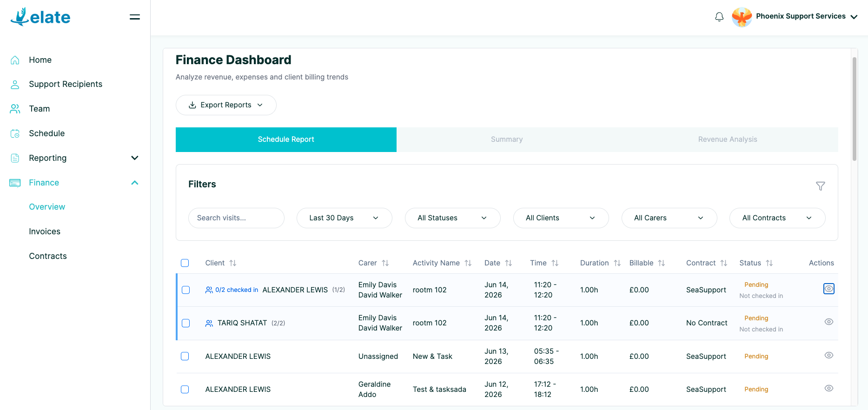
Task: Click the Team people icon in sidebar
Action: pos(15,109)
